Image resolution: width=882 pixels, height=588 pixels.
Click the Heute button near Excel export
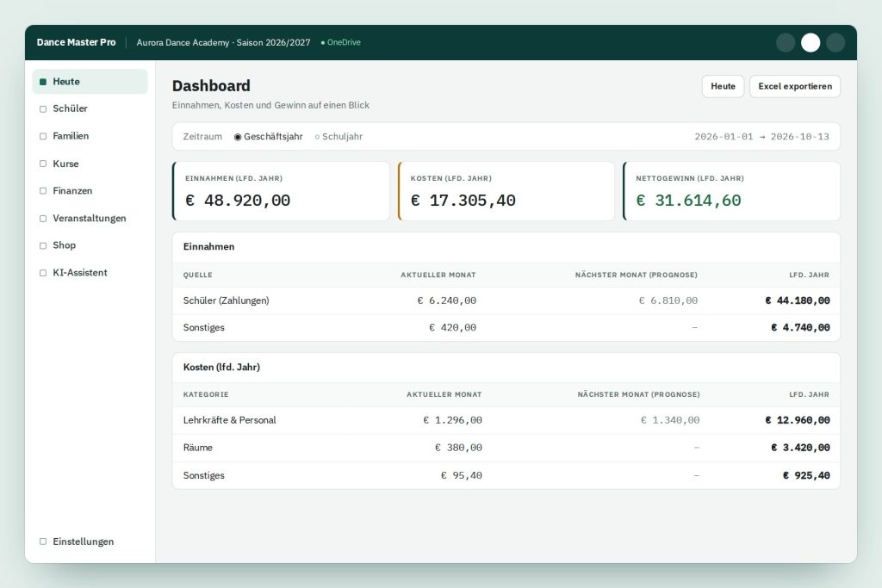(x=723, y=86)
